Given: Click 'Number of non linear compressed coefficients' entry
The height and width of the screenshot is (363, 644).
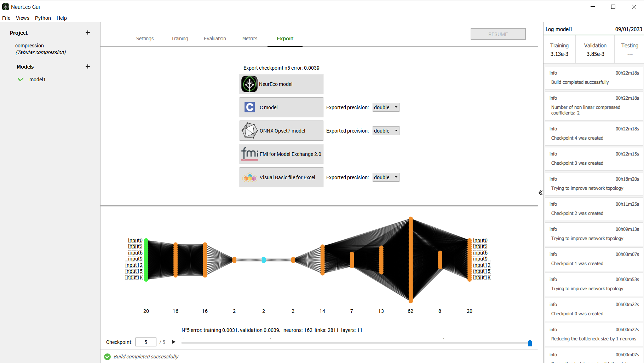Looking at the screenshot, I should pyautogui.click(x=594, y=106).
